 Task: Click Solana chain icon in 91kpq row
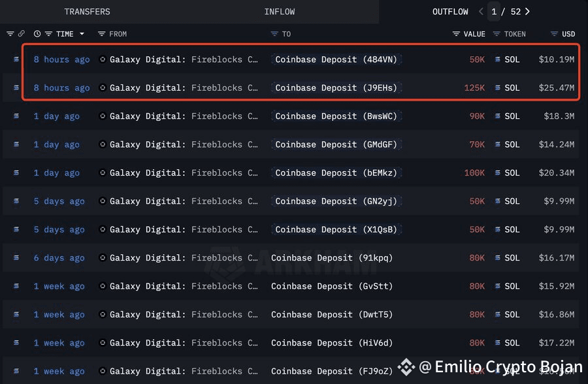tap(16, 258)
